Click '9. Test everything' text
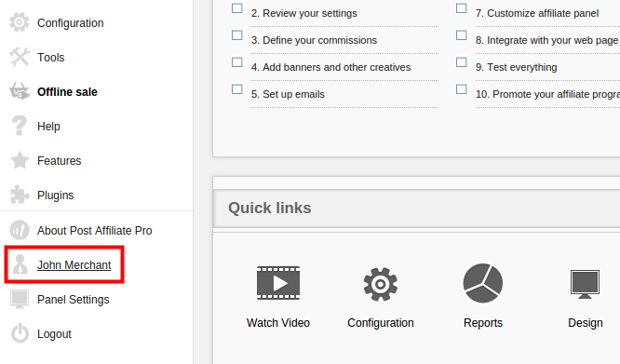 [516, 67]
